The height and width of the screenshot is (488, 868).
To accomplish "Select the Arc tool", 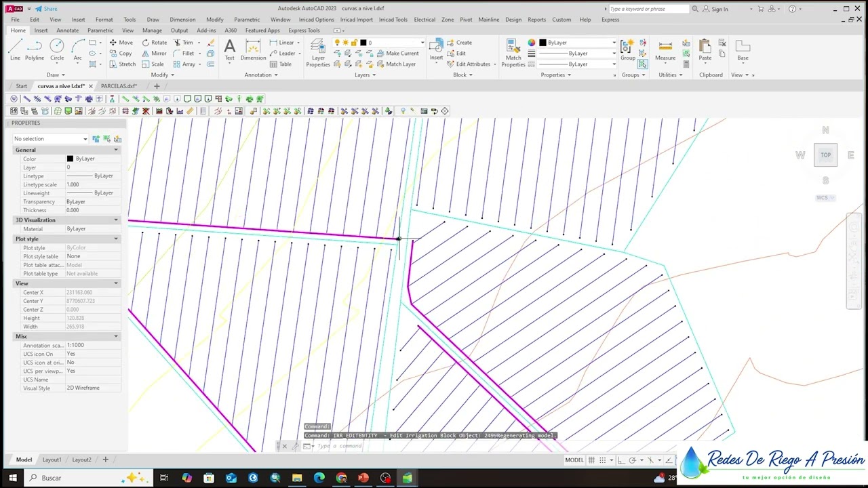I will (77, 49).
